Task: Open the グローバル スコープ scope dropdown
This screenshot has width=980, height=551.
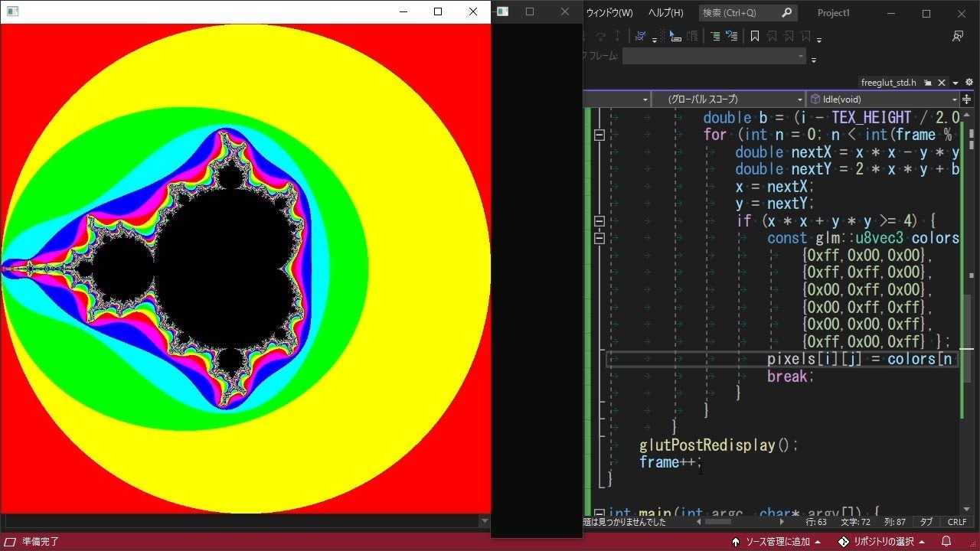Action: (729, 99)
